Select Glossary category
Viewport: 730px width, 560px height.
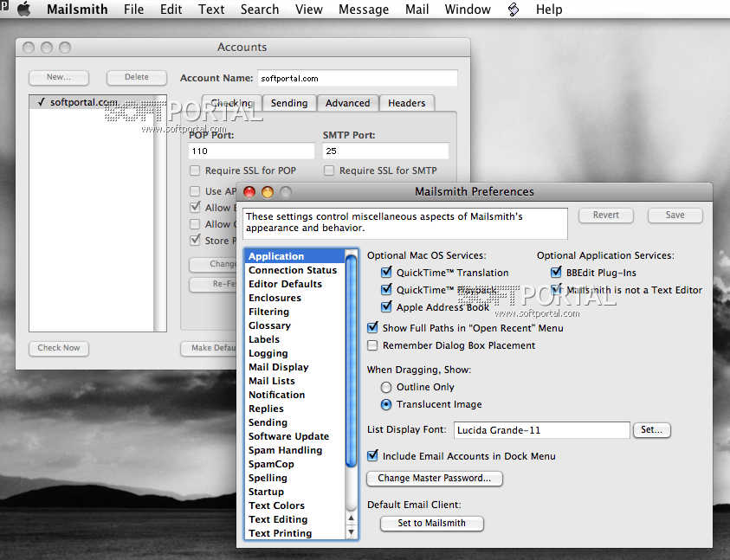(295, 325)
